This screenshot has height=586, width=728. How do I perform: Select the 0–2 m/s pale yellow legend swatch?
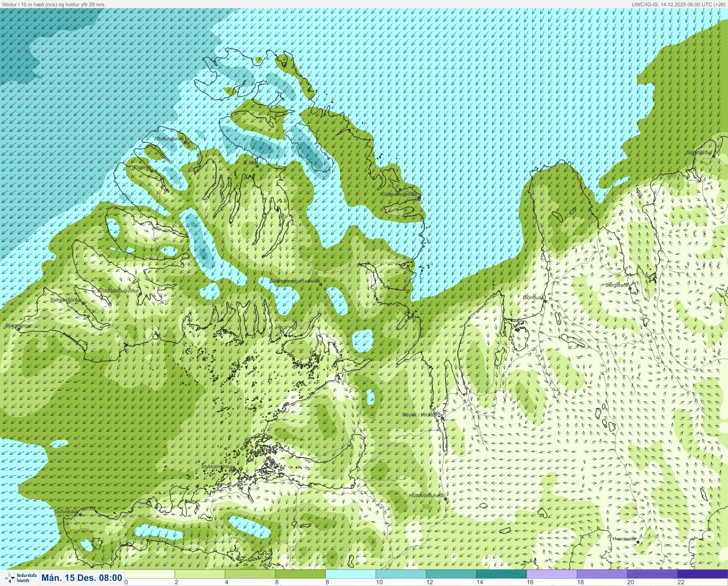pyautogui.click(x=150, y=573)
